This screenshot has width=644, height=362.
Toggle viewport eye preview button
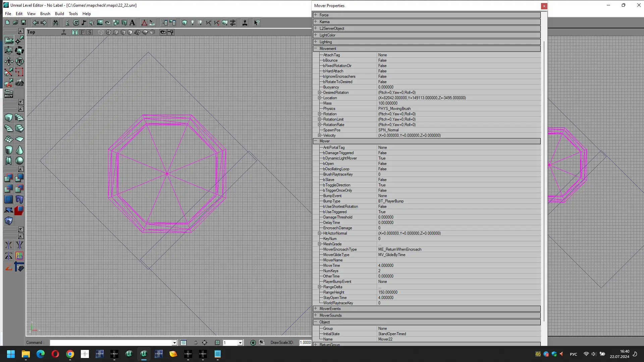coord(163,32)
